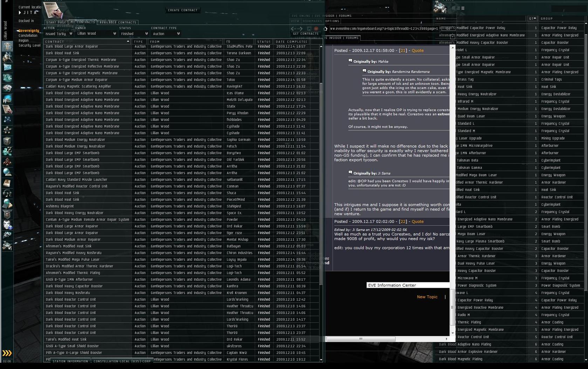The height and width of the screenshot is (369, 588).
Task: Select the Station Information tab
Action: [x=70, y=361]
